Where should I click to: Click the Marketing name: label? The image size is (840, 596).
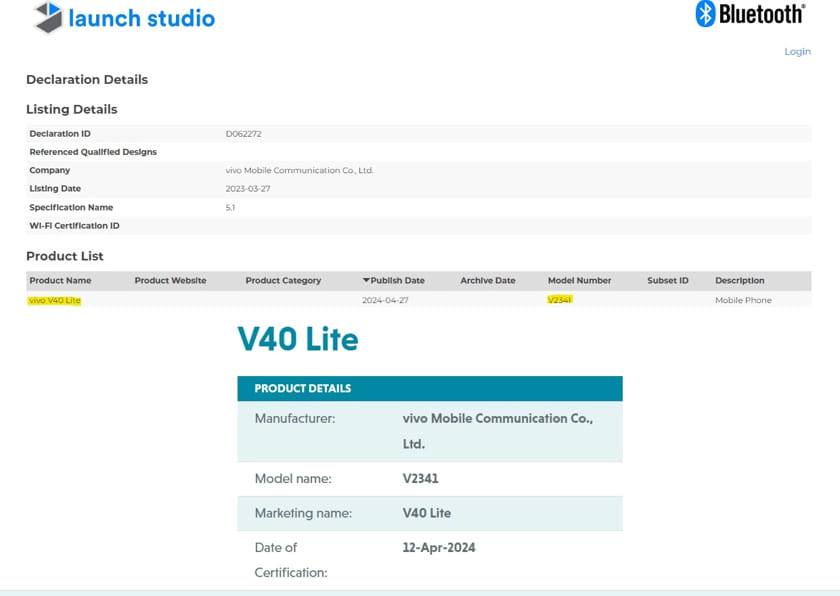click(x=303, y=514)
